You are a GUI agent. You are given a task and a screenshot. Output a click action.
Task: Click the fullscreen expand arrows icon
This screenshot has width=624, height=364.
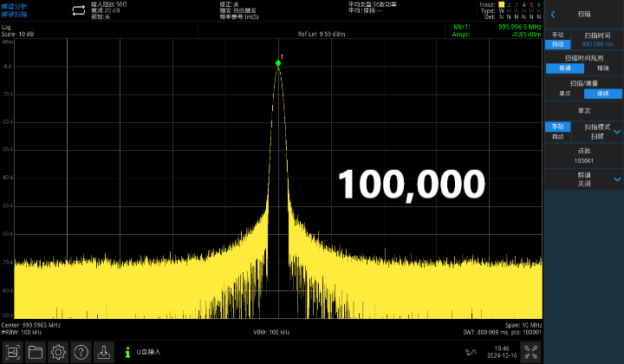(528, 352)
